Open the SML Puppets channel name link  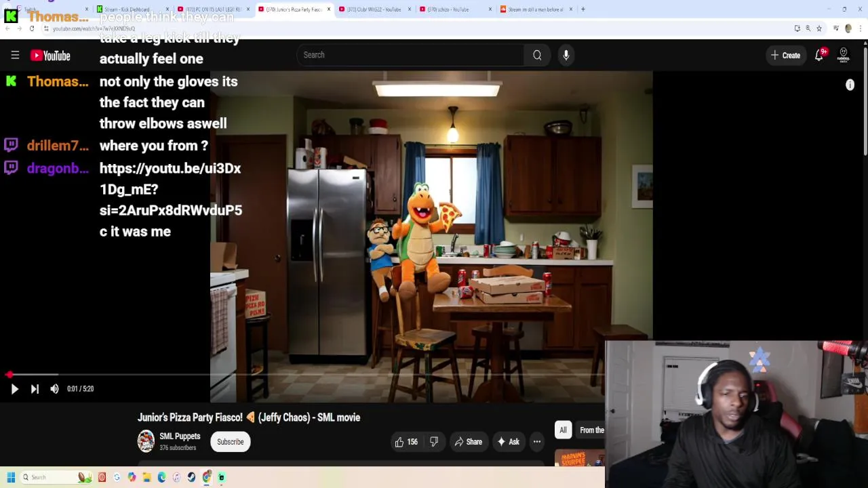pyautogui.click(x=180, y=436)
